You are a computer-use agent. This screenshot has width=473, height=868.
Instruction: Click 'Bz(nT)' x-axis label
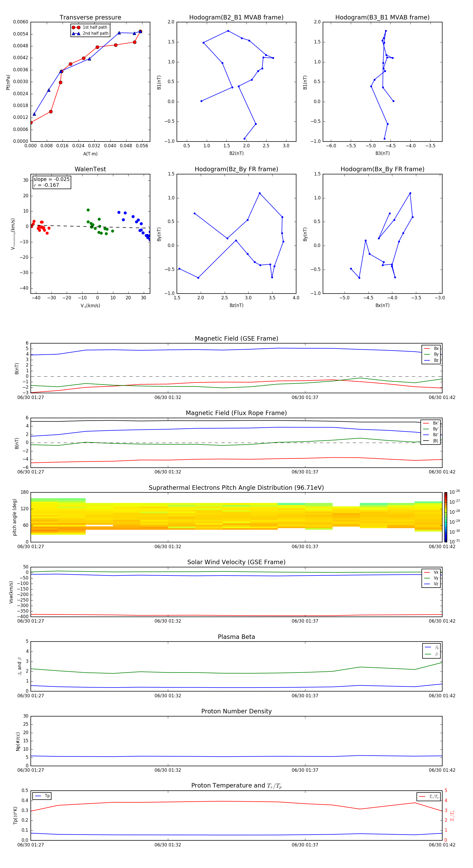tap(236, 305)
